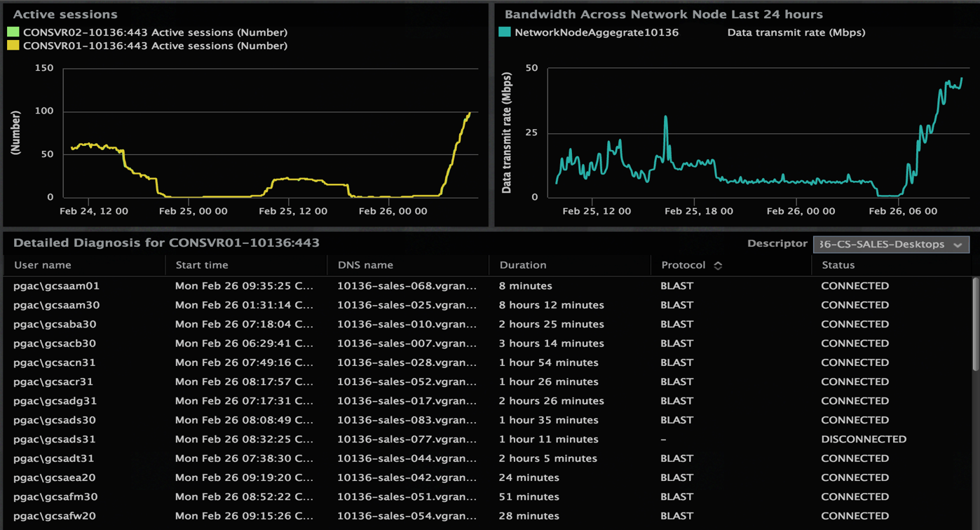Select the pgac\gcsaam01 user row

56,286
